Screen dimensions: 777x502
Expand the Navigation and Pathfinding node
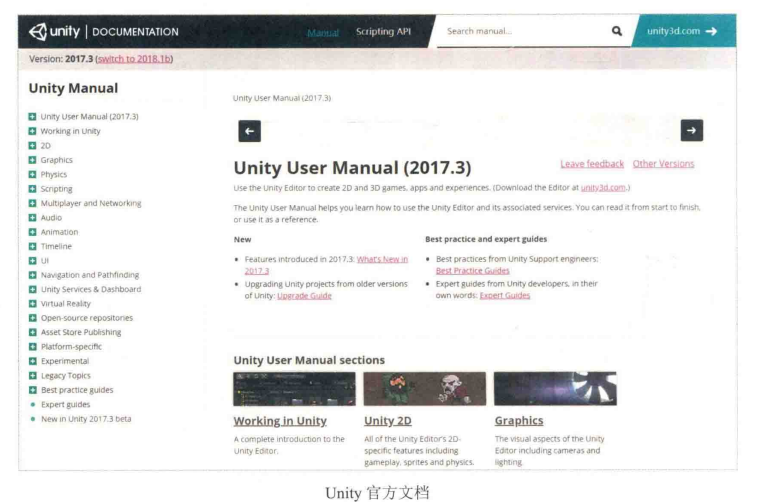[x=32, y=275]
